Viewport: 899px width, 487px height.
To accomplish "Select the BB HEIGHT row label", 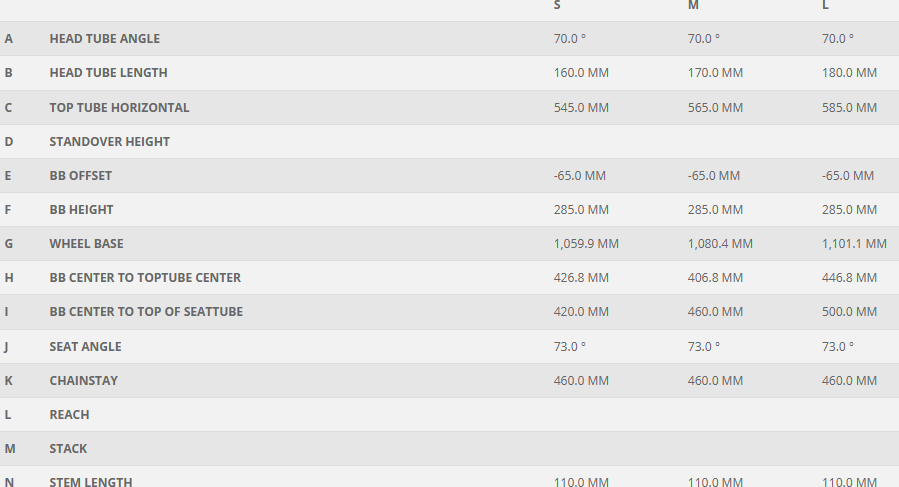I will pos(81,209).
